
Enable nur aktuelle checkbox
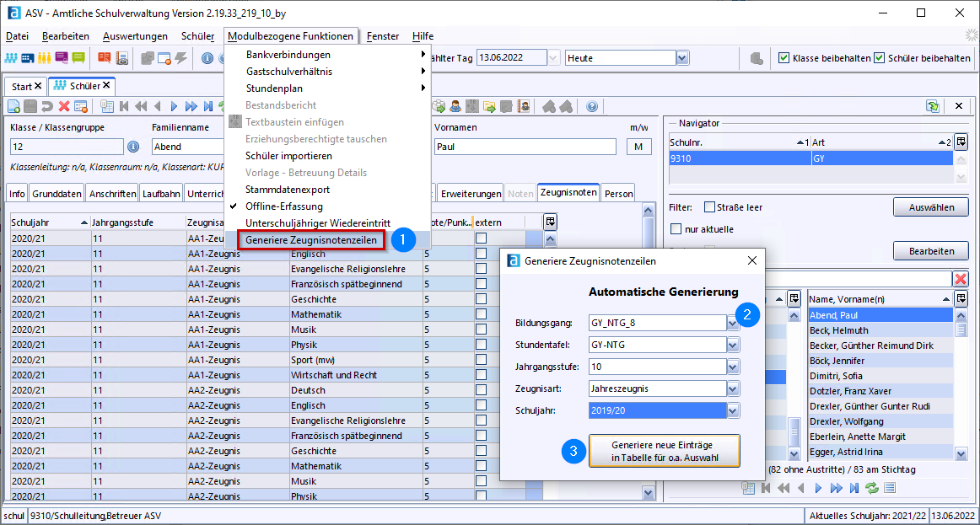point(676,229)
